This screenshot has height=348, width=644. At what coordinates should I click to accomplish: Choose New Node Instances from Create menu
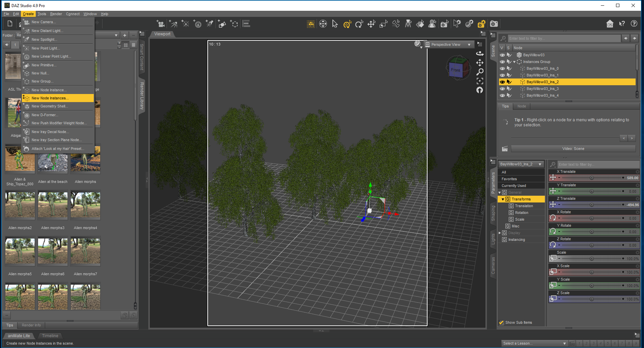pos(58,98)
